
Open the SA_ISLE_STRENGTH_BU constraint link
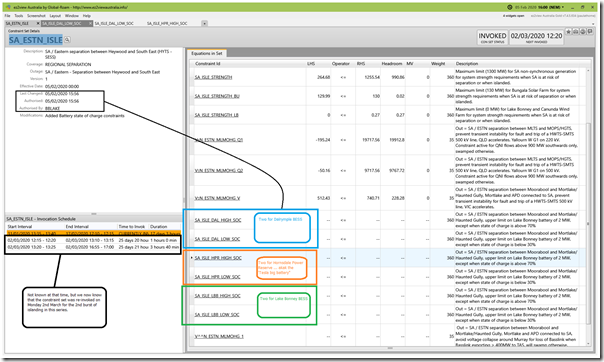click(x=217, y=96)
